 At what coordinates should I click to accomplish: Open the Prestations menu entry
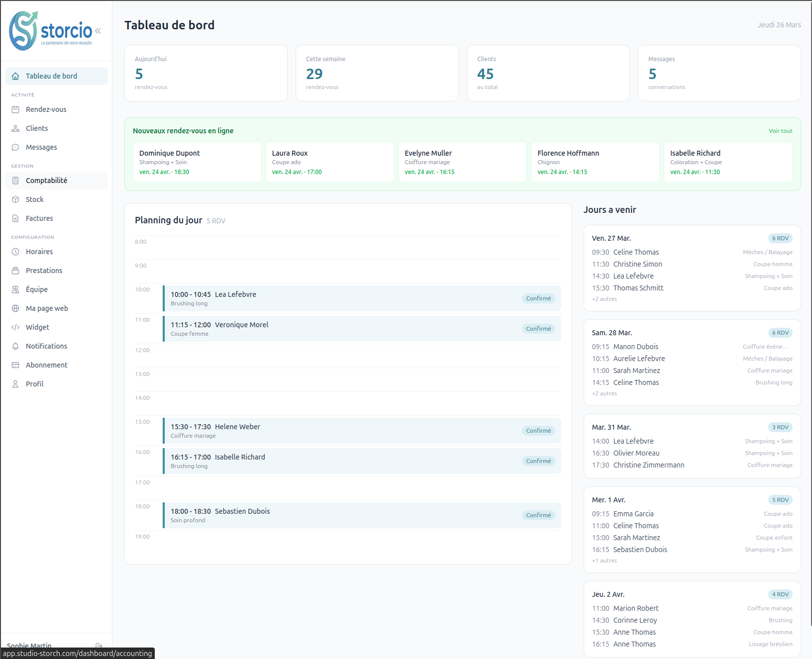(x=56, y=271)
